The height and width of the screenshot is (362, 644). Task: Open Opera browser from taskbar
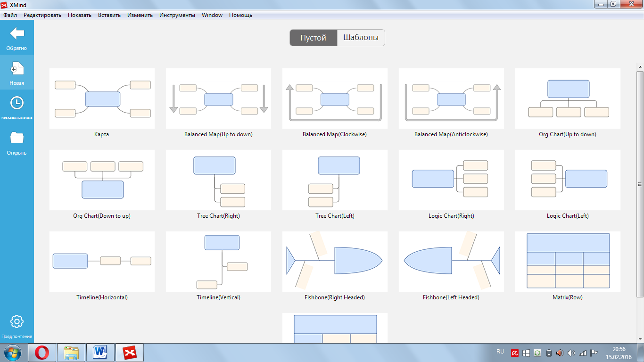42,353
